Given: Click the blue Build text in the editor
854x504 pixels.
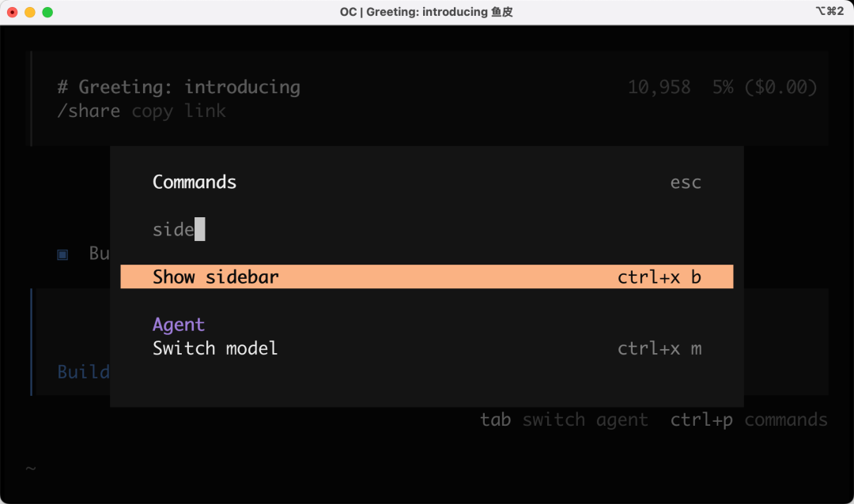Looking at the screenshot, I should point(83,371).
